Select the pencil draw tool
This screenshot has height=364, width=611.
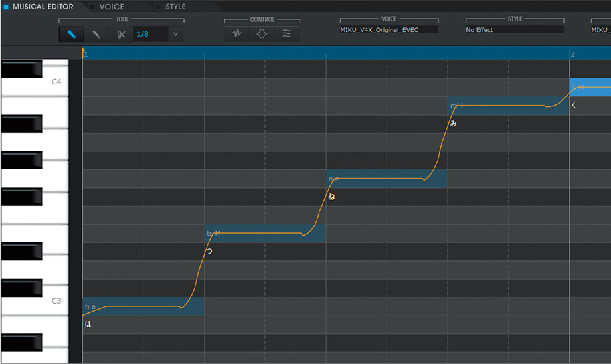point(96,35)
